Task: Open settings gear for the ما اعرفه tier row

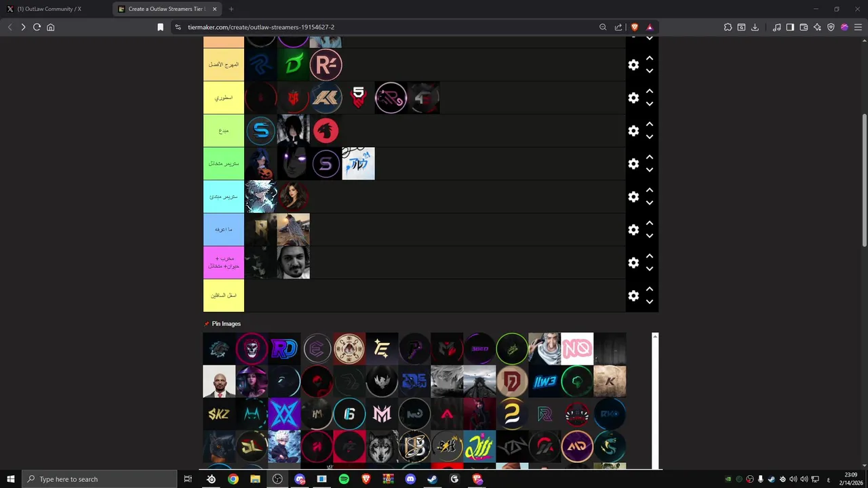Action: click(x=633, y=230)
